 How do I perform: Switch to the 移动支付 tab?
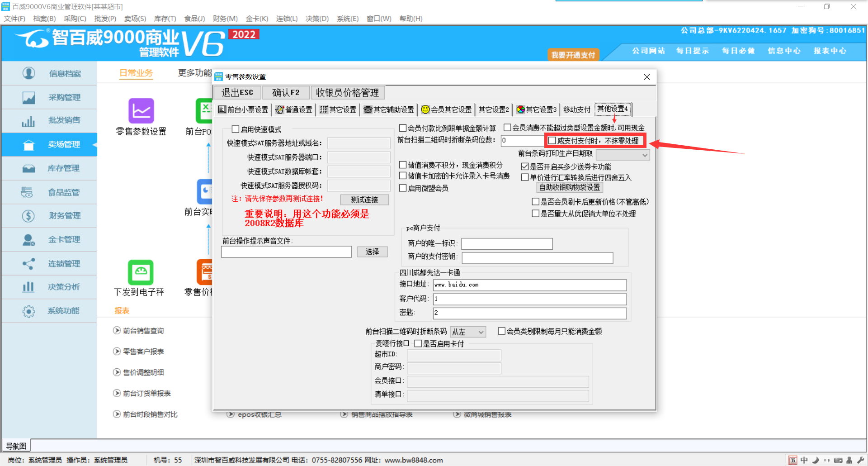(x=576, y=109)
